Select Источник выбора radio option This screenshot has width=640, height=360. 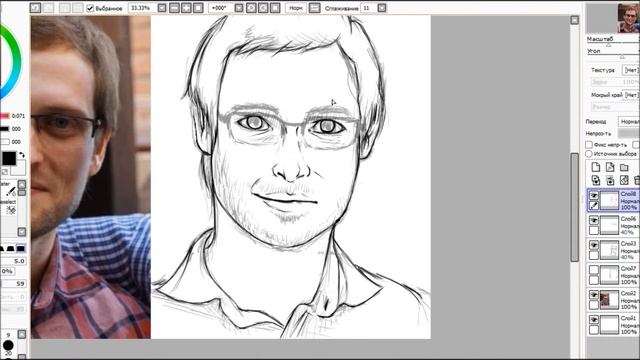click(x=589, y=153)
